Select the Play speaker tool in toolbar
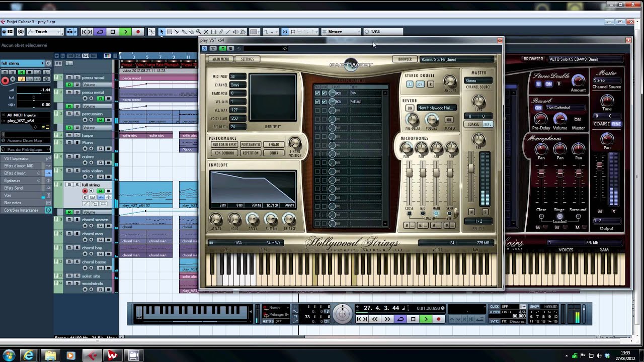644x362 pixels. (235, 32)
